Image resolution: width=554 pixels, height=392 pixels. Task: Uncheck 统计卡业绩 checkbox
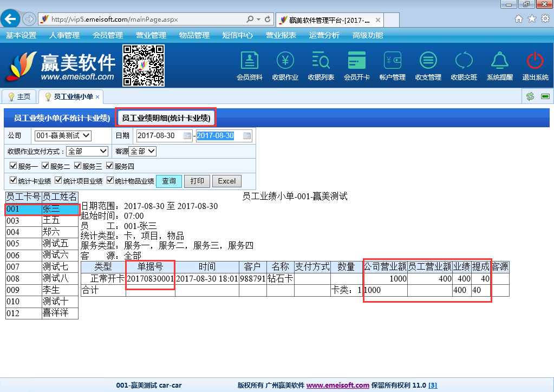(x=14, y=181)
